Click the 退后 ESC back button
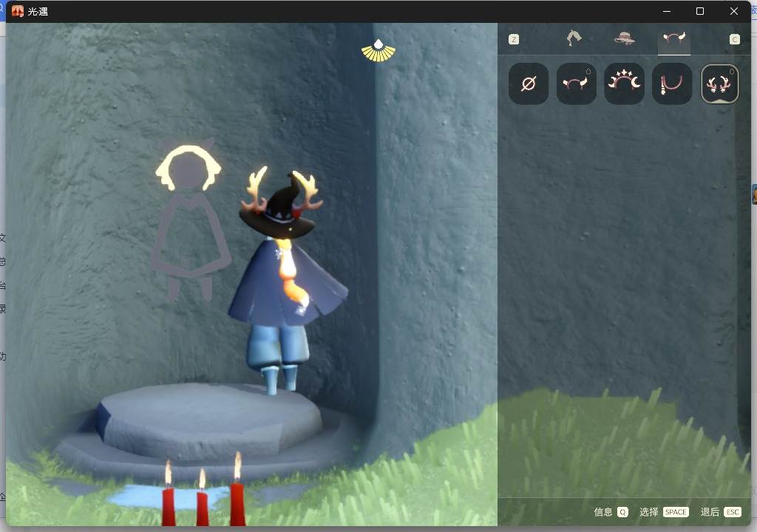 721,512
